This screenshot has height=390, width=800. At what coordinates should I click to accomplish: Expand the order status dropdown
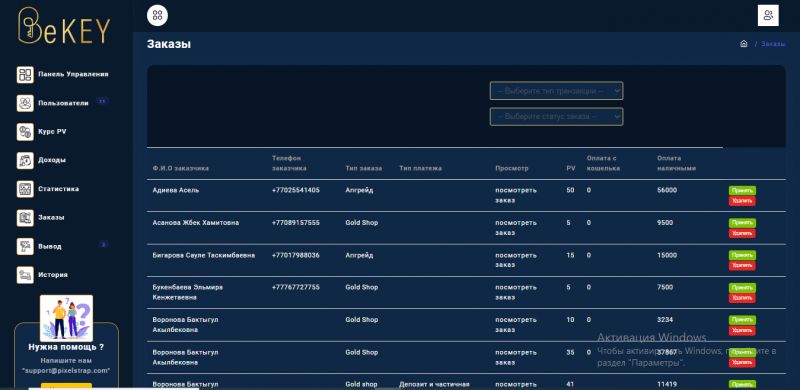coord(556,116)
